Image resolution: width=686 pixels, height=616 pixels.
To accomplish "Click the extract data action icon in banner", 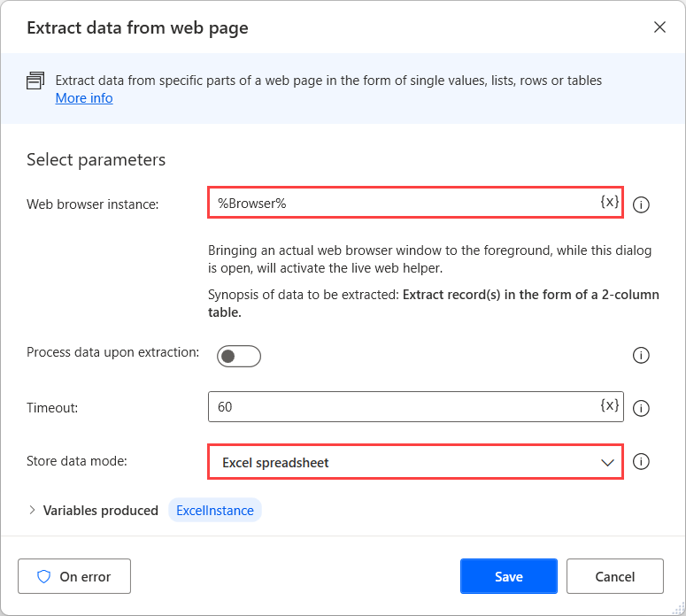I will (x=35, y=81).
